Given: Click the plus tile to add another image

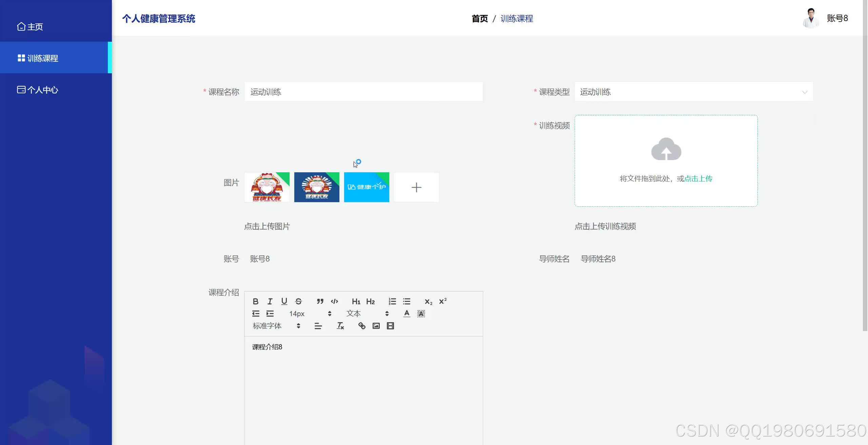Looking at the screenshot, I should pyautogui.click(x=416, y=187).
